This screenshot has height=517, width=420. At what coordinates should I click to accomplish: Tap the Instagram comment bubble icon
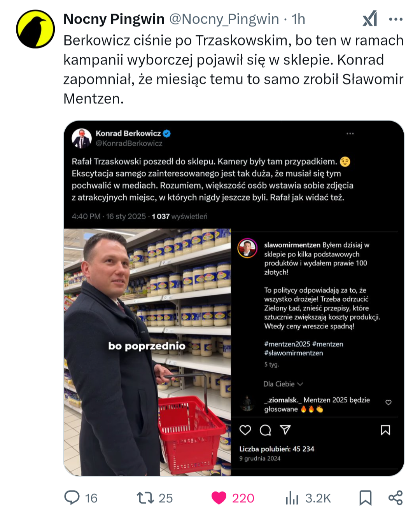coord(265,430)
